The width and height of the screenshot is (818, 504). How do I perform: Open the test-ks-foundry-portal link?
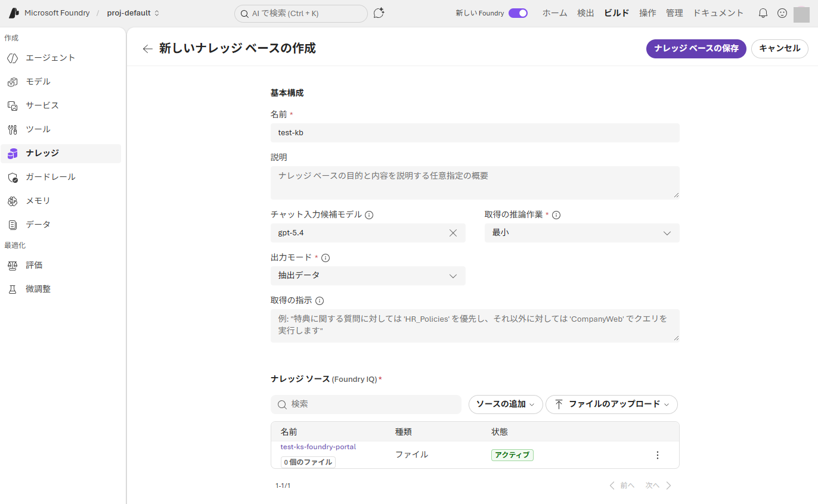318,447
